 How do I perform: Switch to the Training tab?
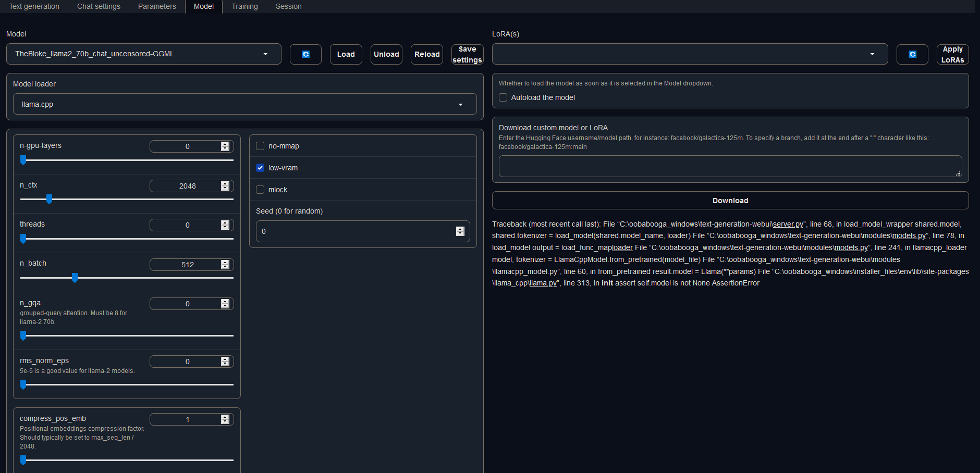[x=244, y=6]
